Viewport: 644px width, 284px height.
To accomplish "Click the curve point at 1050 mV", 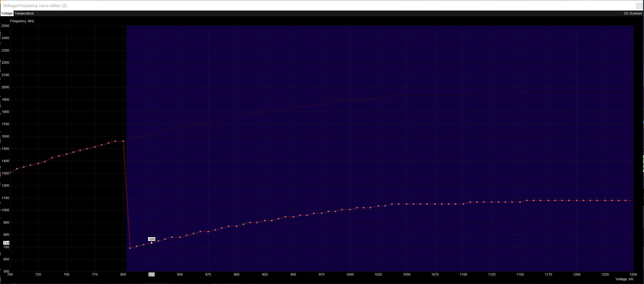I will [407, 204].
